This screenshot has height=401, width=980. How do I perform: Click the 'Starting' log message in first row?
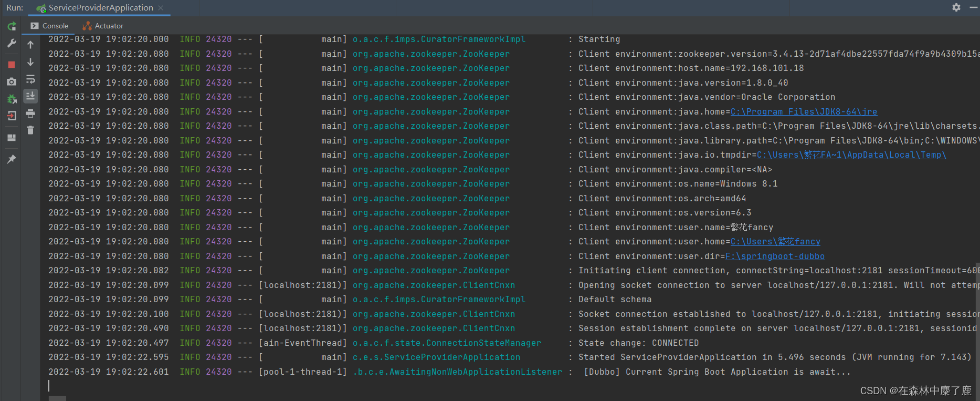(599, 39)
